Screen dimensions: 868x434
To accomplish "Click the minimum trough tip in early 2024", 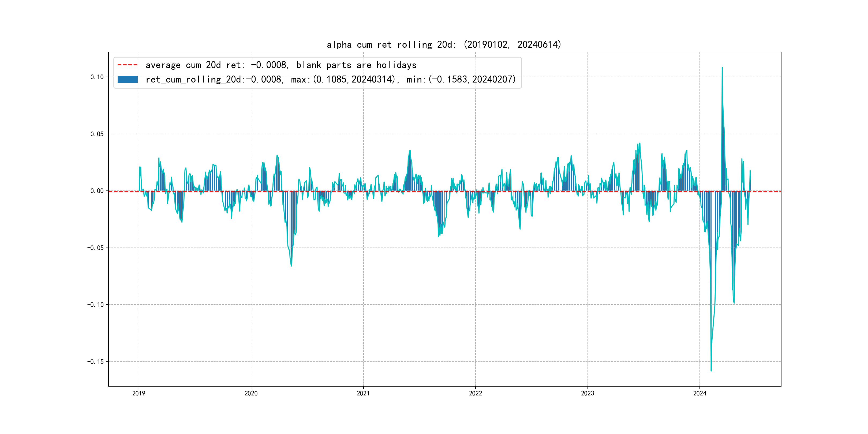I will pyautogui.click(x=711, y=371).
